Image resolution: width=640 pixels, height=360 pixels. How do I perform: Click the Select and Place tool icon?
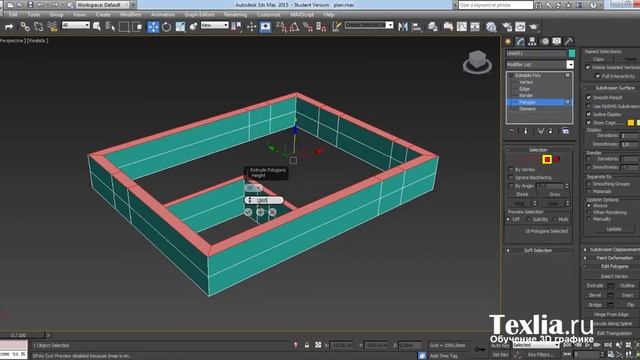click(x=193, y=27)
